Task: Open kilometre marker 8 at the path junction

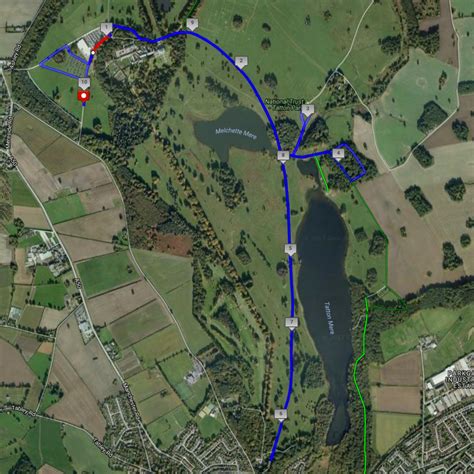Action: click(x=283, y=156)
